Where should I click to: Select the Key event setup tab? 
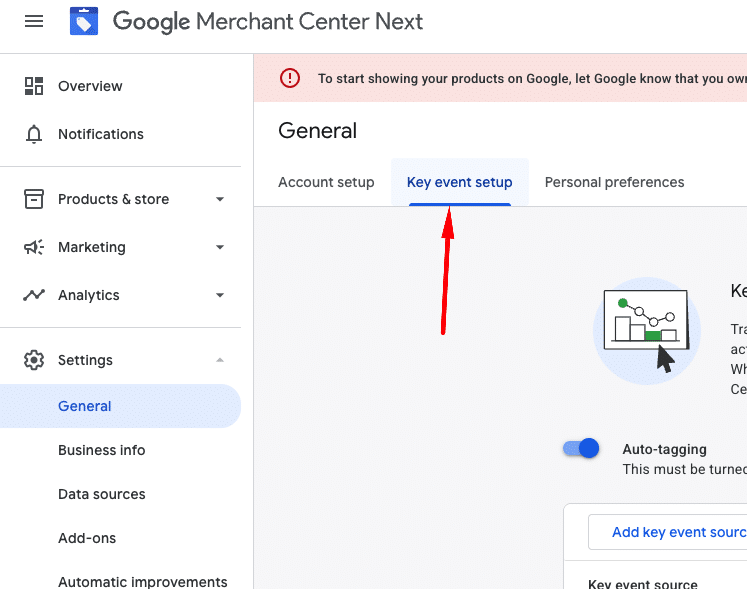click(x=460, y=183)
